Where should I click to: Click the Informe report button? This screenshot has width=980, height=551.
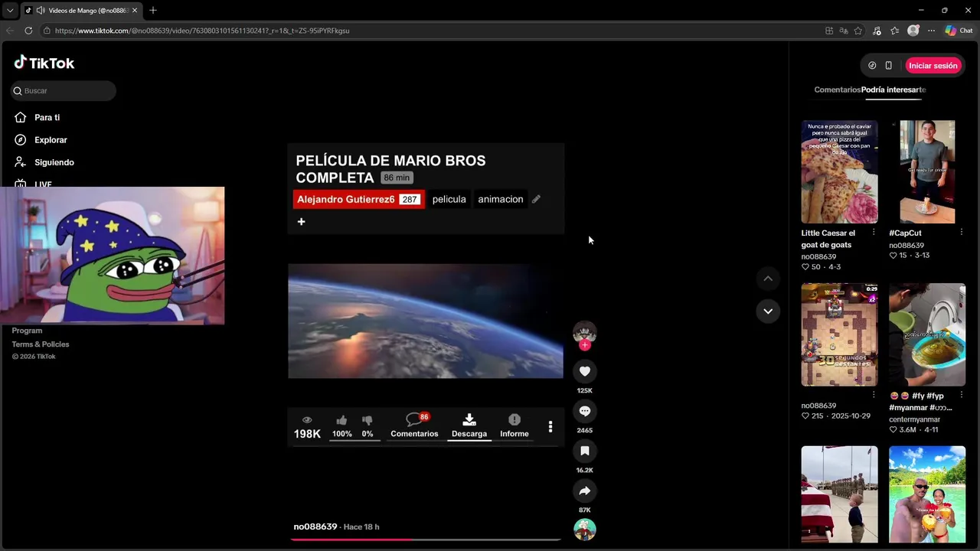[514, 425]
